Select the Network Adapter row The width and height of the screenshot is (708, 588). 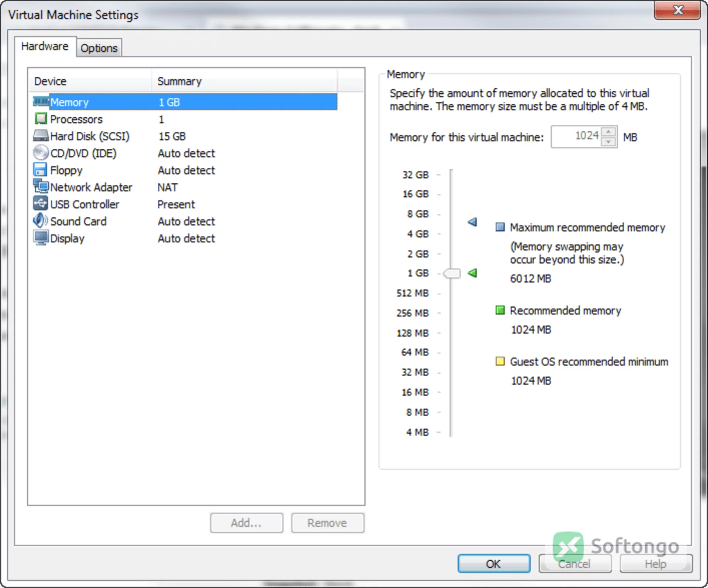point(184,187)
